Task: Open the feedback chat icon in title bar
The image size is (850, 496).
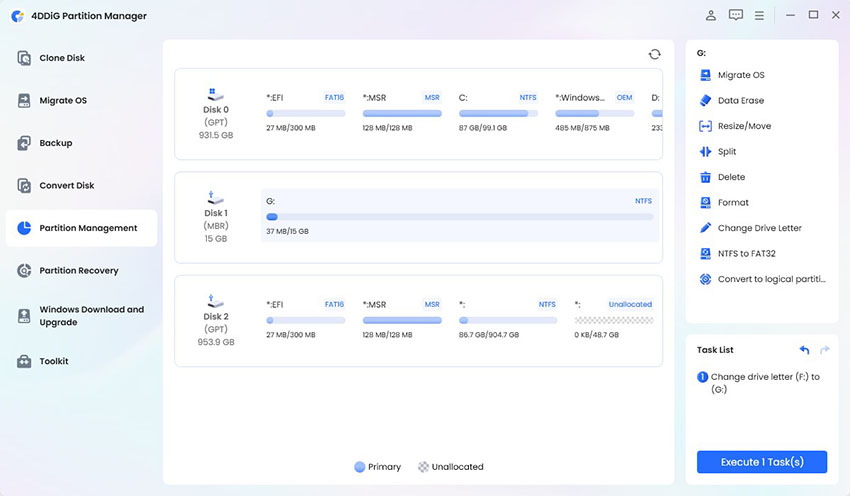Action: point(736,15)
